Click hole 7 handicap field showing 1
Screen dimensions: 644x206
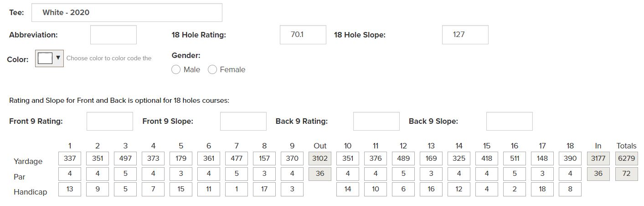237,189
